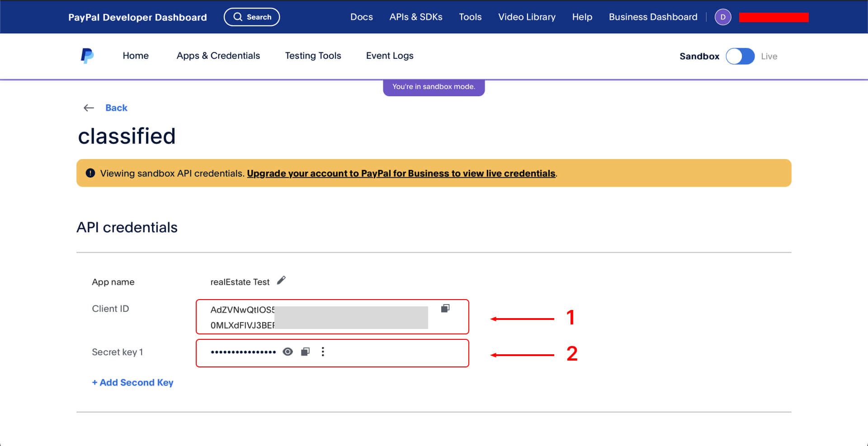Click the Upgrade your account link
Image resolution: width=868 pixels, height=446 pixels.
(401, 174)
